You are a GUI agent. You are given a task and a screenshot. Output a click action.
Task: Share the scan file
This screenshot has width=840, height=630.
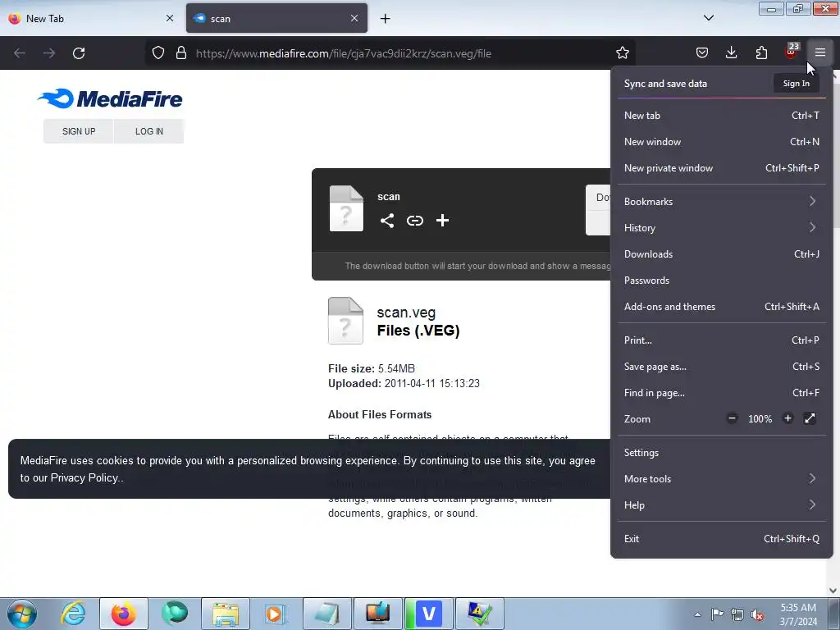(387, 221)
